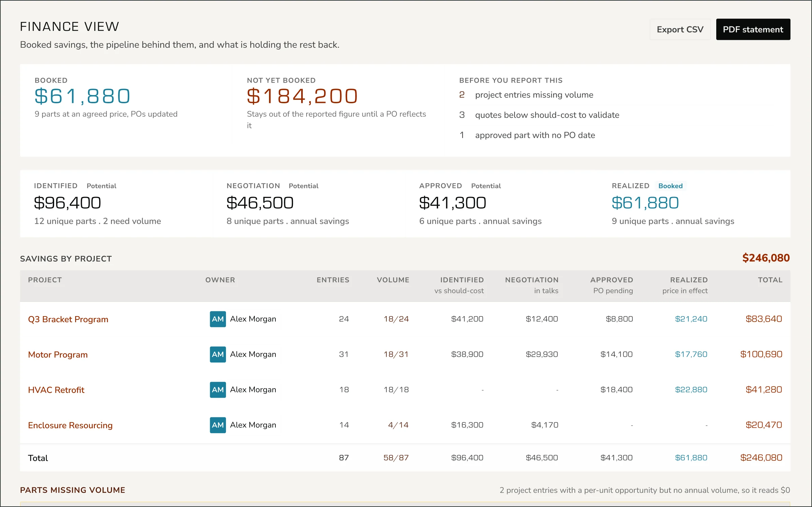Click the 4/14 volume for Enclosure Resourcing

[398, 425]
